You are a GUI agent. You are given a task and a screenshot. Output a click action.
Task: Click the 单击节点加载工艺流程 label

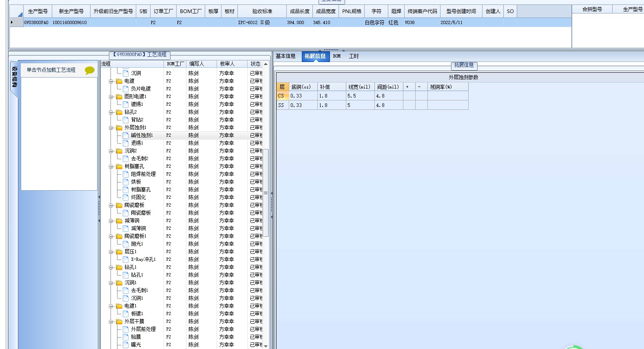51,70
